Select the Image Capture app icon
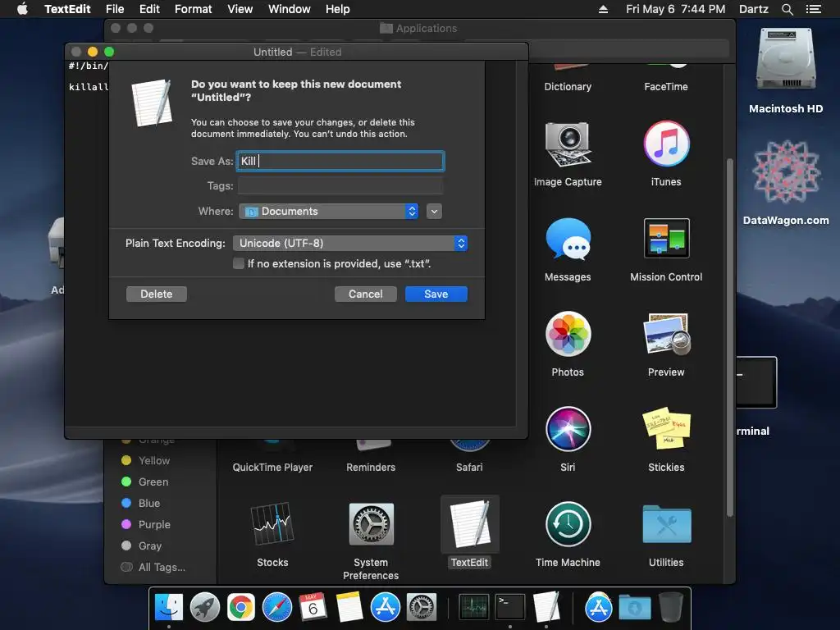 click(568, 144)
